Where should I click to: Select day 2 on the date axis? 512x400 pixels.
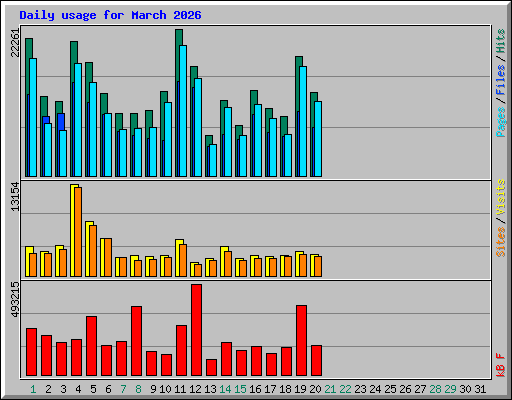(x=48, y=389)
